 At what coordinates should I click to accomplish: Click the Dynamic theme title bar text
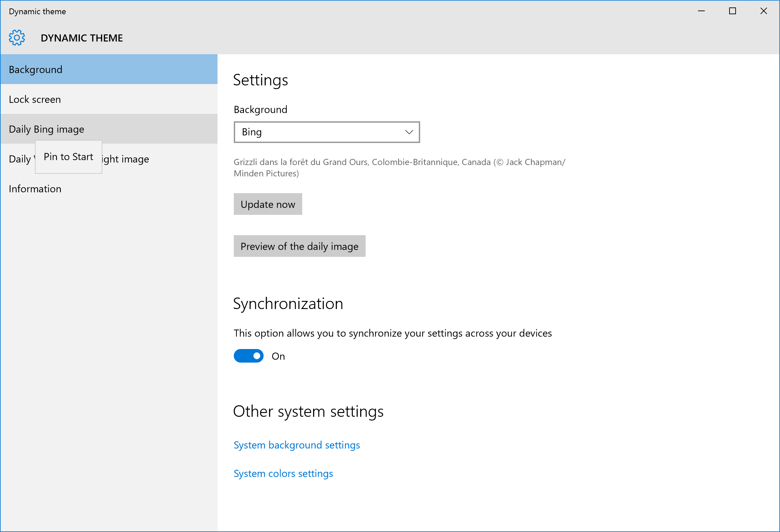click(x=37, y=11)
